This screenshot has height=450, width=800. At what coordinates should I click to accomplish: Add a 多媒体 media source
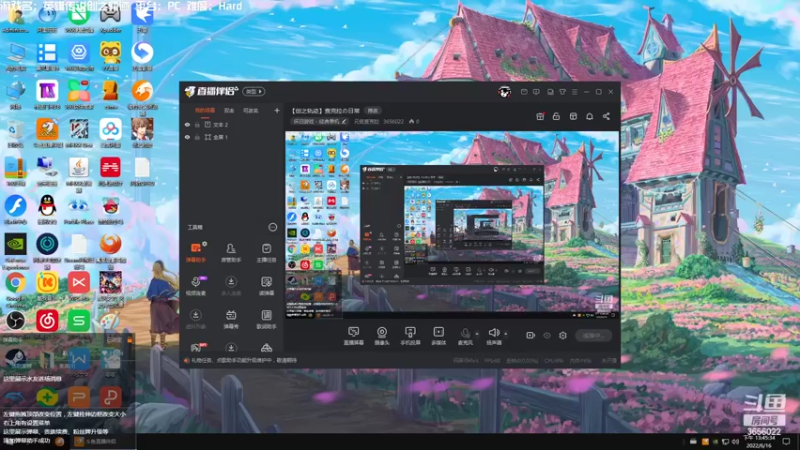coord(438,336)
